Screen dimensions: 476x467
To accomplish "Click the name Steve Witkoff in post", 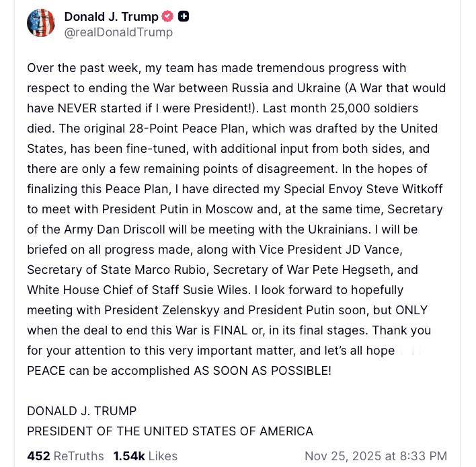I will point(405,188).
